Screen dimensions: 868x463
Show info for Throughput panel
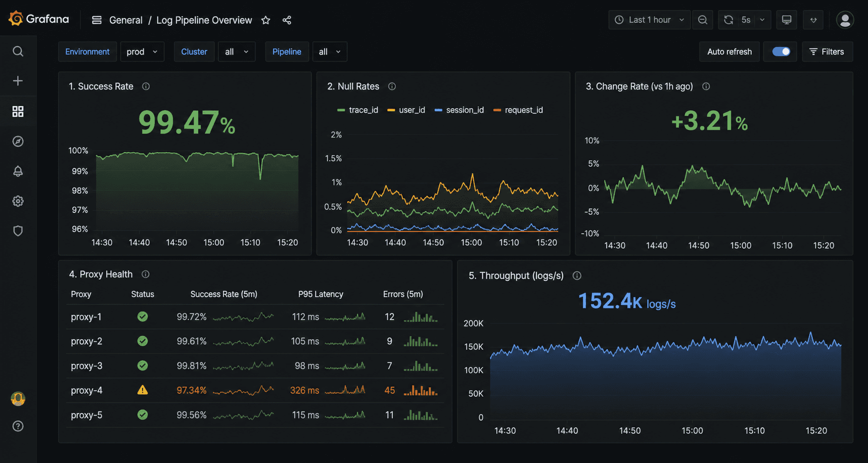pyautogui.click(x=577, y=275)
